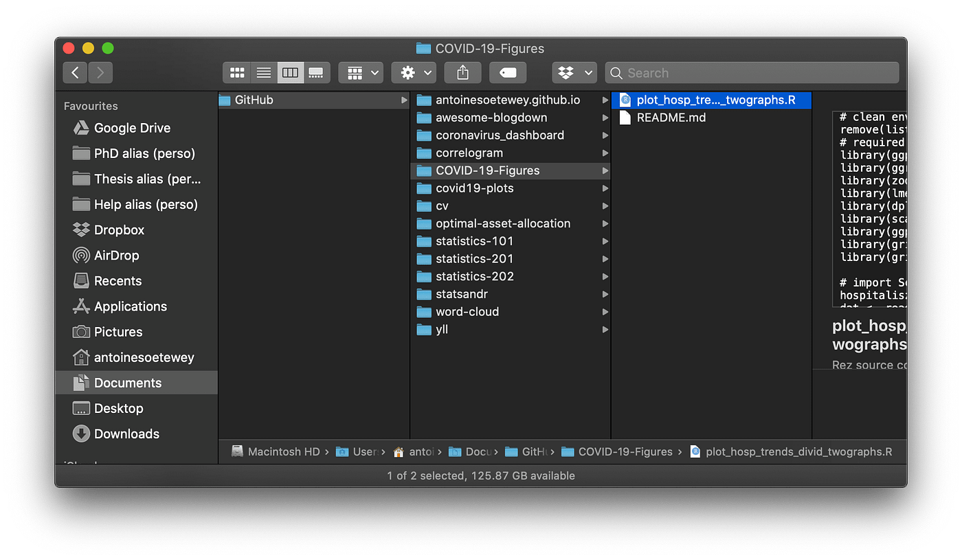Expand arrow next to yll

(x=605, y=329)
